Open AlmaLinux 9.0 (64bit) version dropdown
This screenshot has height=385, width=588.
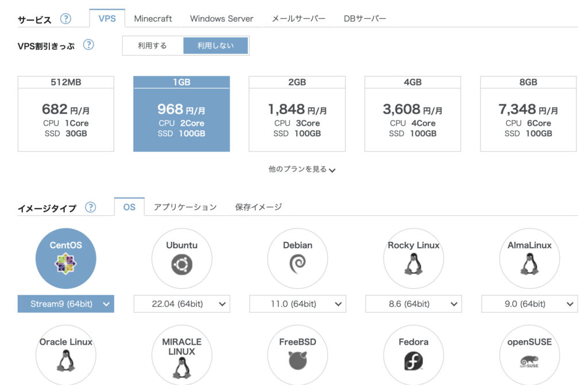pos(529,304)
